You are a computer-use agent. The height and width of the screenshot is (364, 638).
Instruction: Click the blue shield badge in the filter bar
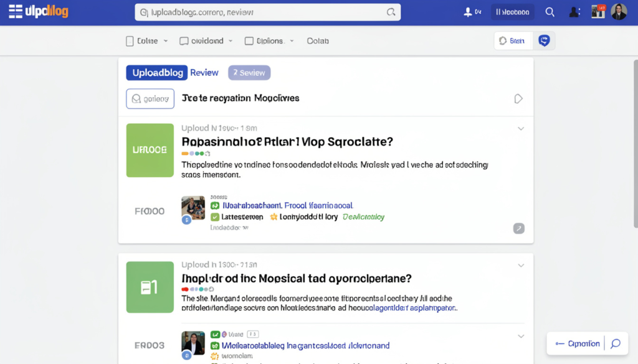[x=544, y=40]
